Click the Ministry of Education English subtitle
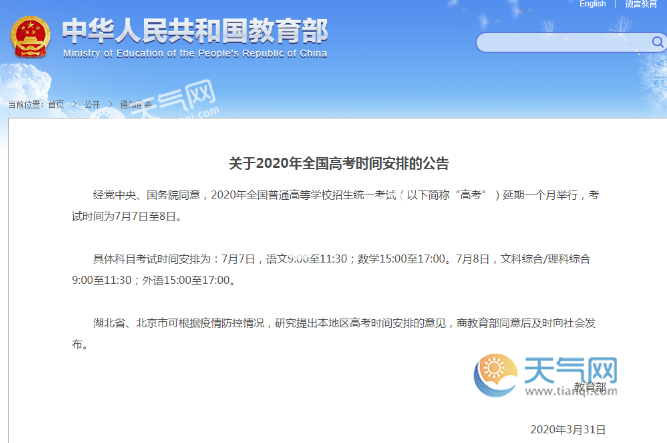The height and width of the screenshot is (443, 667). click(x=195, y=54)
